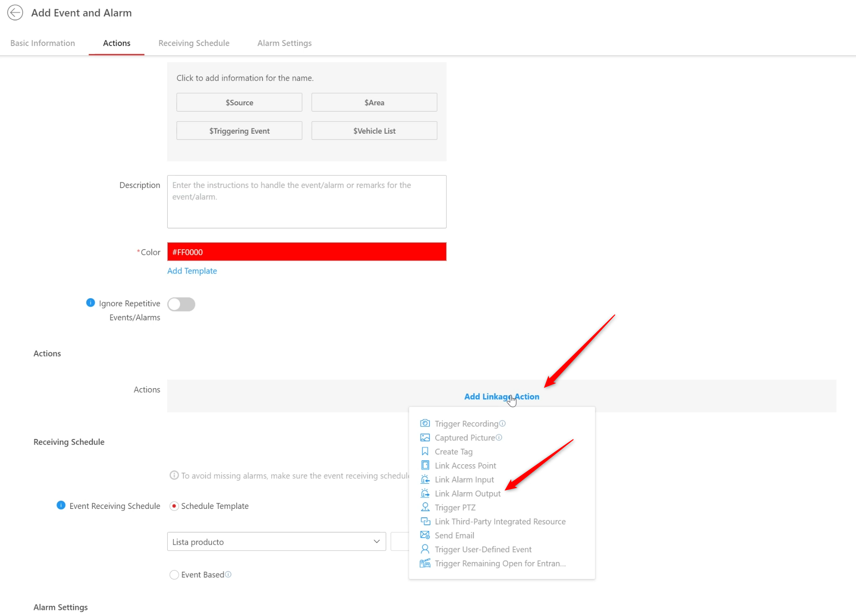Screen dimensions: 856x616
Task: Switch to Alarm Settings tab
Action: [284, 43]
